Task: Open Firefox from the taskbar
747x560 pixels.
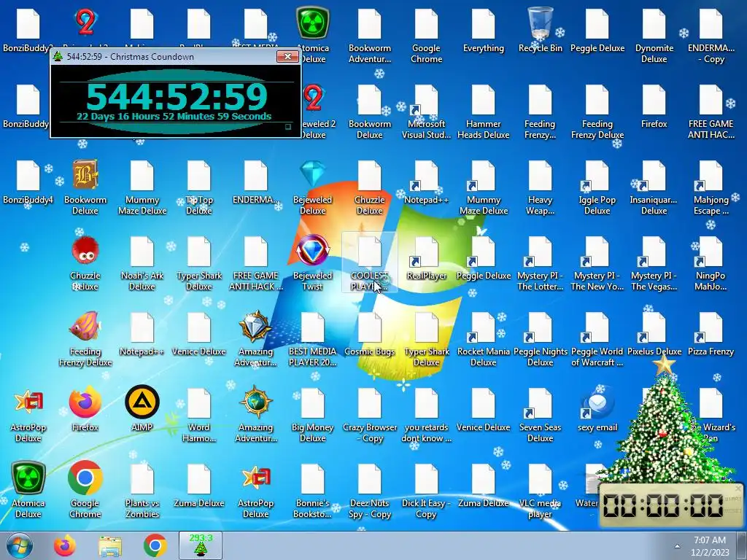Action: coord(65,546)
